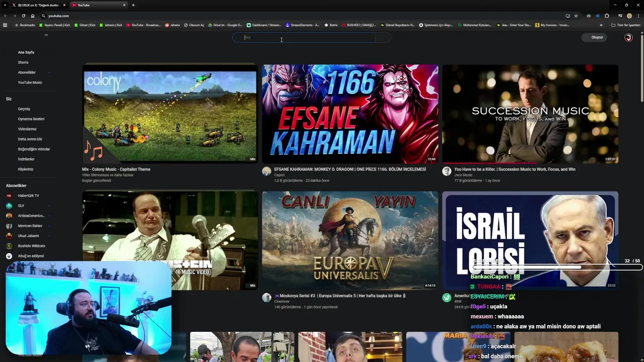Open ArtistaGenerico subscription channel
Image resolution: width=644 pixels, height=362 pixels.
31,216
